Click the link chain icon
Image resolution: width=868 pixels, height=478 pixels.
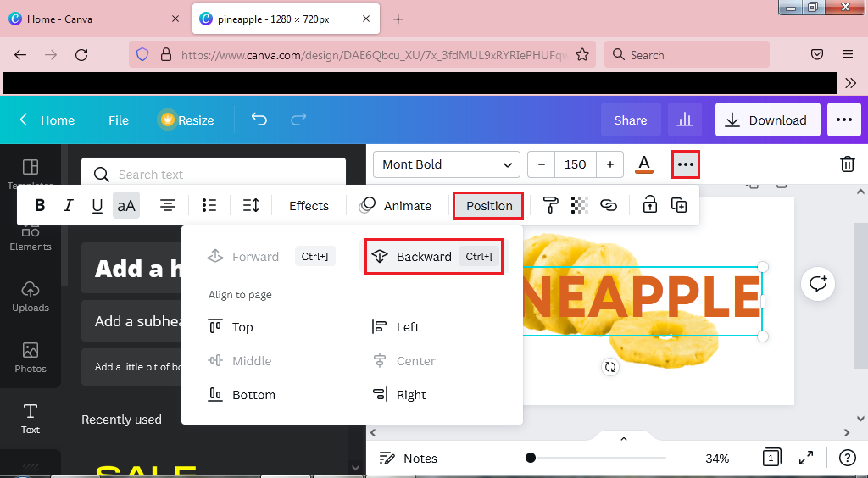point(609,206)
